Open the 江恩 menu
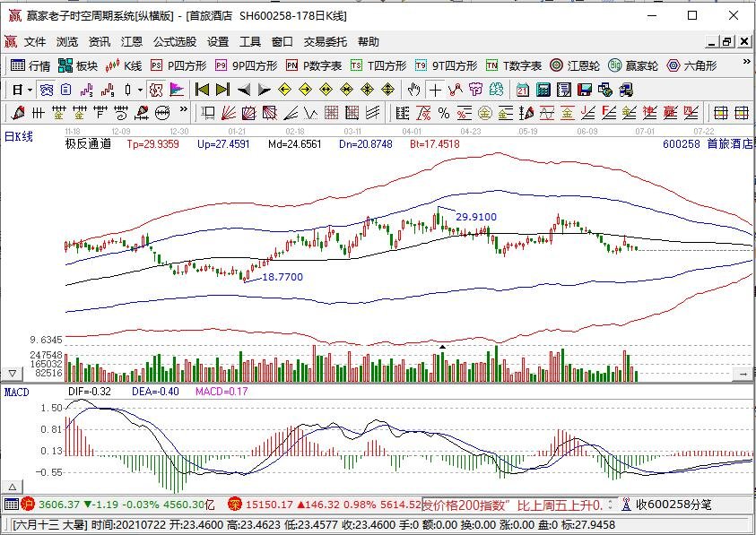 [132, 42]
